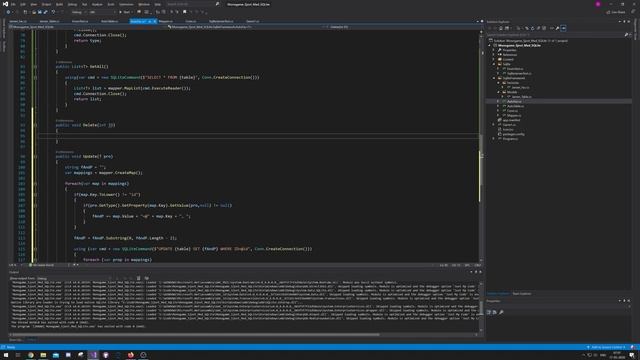This screenshot has width=640, height=360.
Task: Click Alphabetical sort icon in Properties panel
Action: [495, 312]
